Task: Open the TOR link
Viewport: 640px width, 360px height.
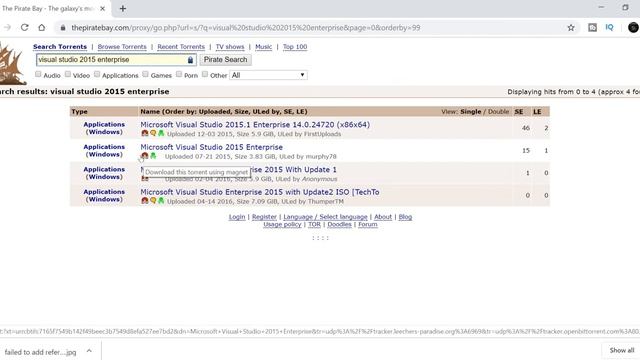Action: point(314,224)
